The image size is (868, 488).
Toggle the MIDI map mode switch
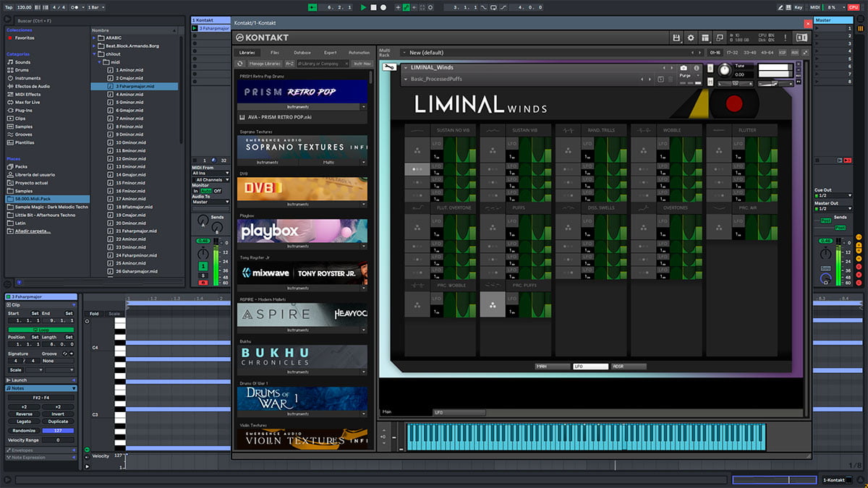click(x=814, y=7)
